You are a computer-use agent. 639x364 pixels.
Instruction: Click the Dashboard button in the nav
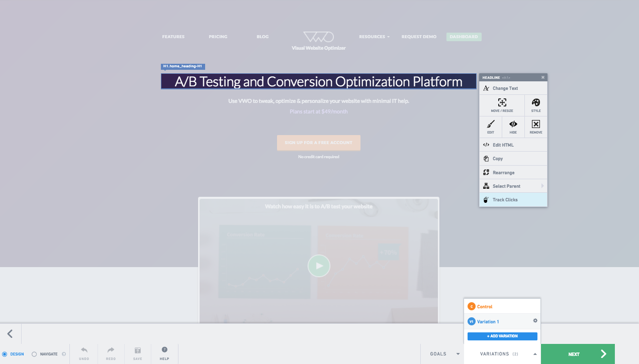tap(464, 37)
